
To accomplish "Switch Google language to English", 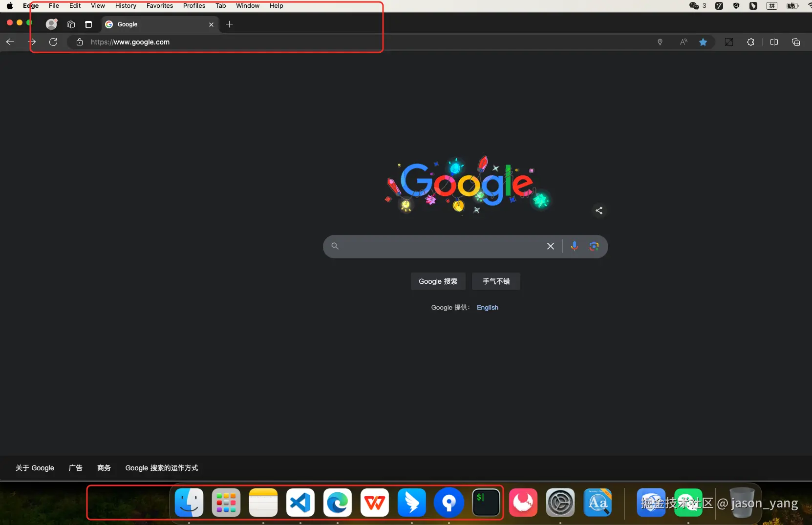I will [x=488, y=307].
